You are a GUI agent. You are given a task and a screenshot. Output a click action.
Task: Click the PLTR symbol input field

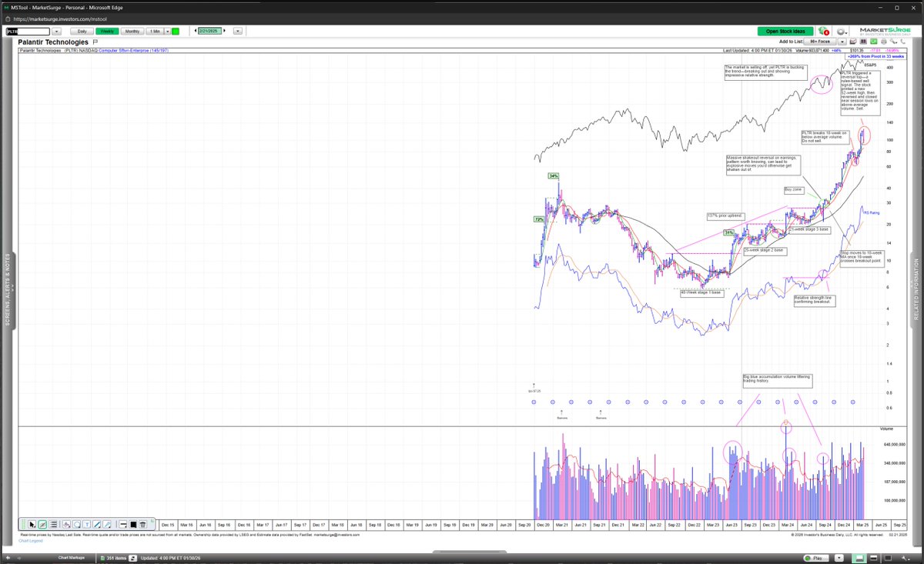coord(28,31)
